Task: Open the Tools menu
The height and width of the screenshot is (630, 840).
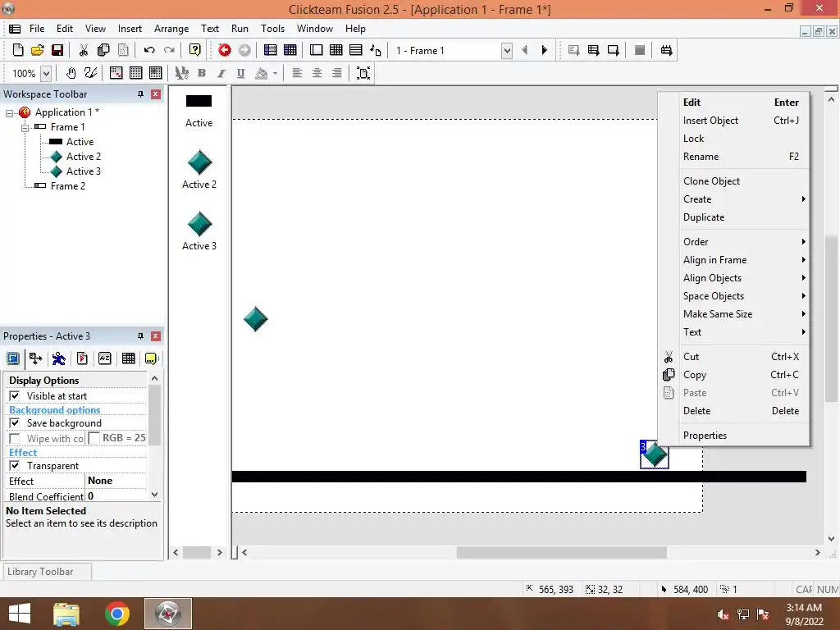Action: pos(272,29)
